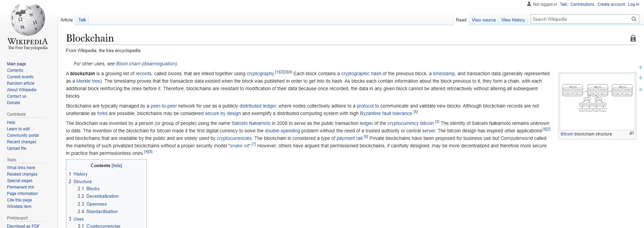Image resolution: width=644 pixels, height=228 pixels.
Task: Open Related changes tool link
Action: pyautogui.click(x=22, y=174)
